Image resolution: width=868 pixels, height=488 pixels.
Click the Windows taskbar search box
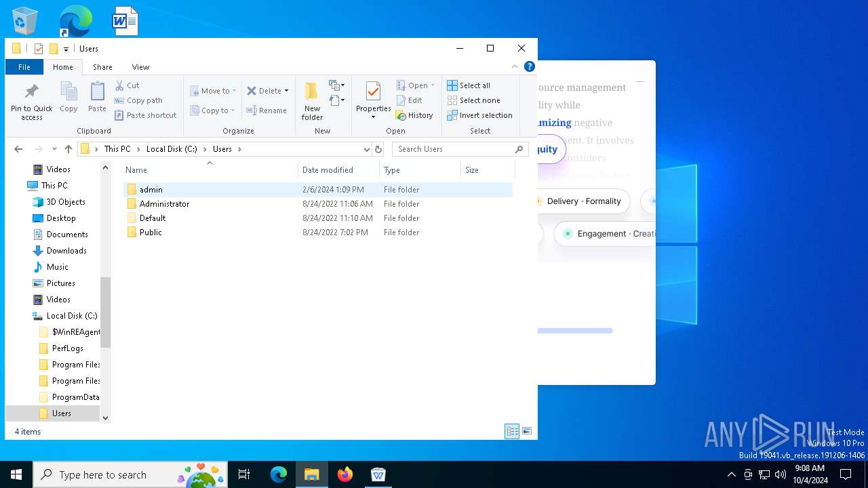tap(130, 474)
